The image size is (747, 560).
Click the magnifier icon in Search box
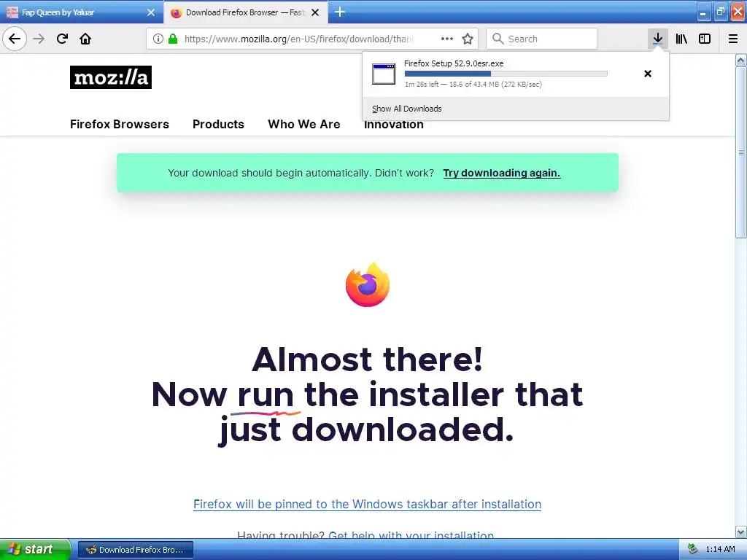click(498, 39)
